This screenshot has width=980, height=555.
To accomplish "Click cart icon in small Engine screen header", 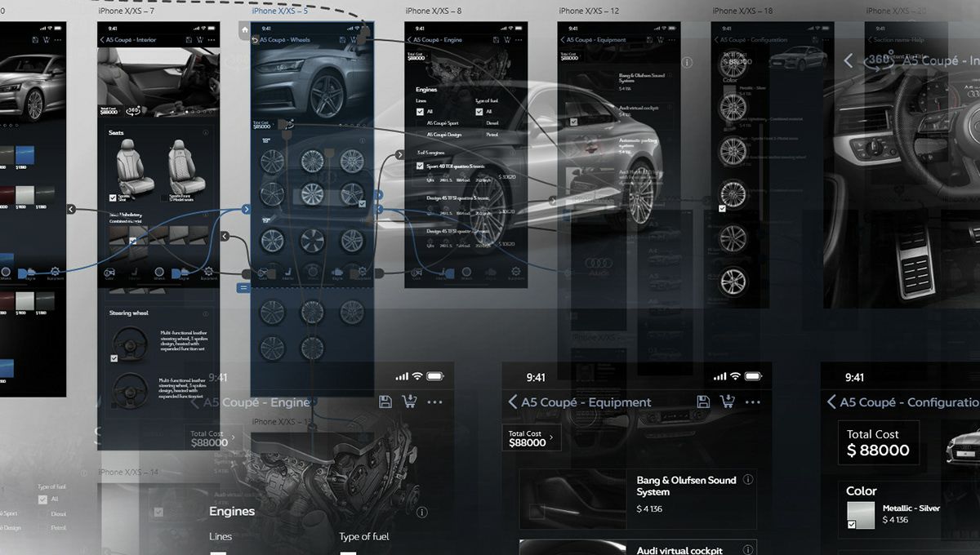I will [507, 39].
